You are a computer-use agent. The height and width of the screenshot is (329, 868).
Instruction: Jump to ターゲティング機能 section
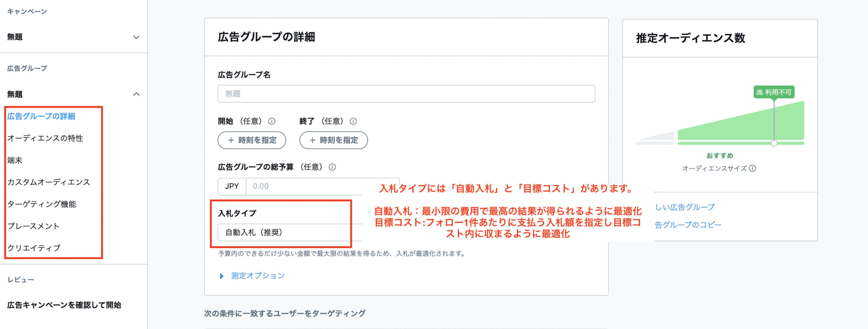pos(42,204)
